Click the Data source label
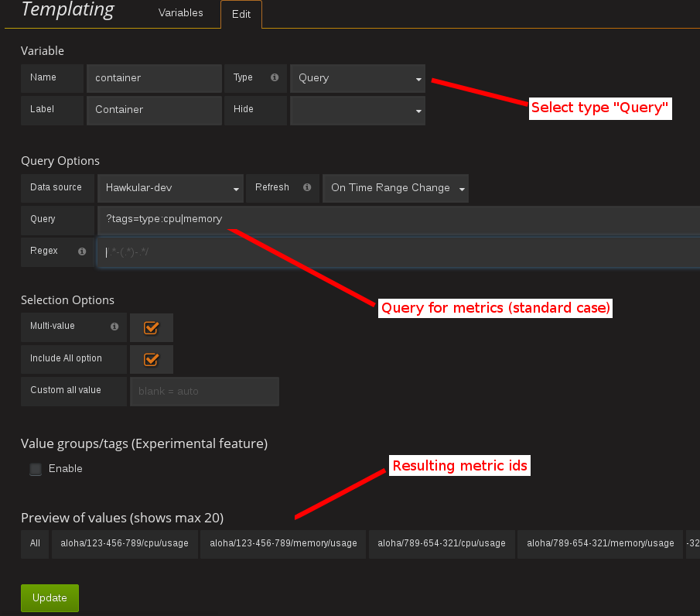 [56, 187]
